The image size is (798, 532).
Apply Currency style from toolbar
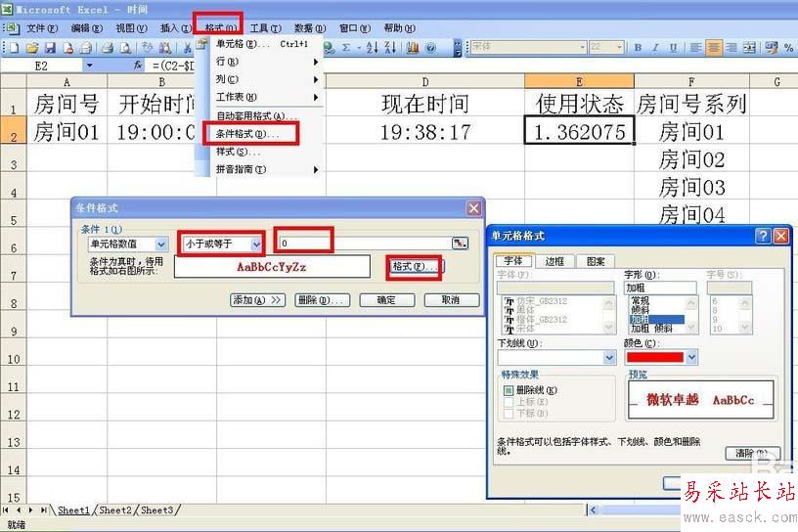771,48
